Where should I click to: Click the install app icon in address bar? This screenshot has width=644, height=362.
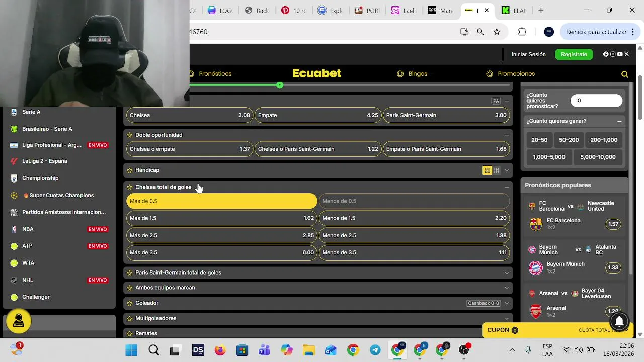464,32
